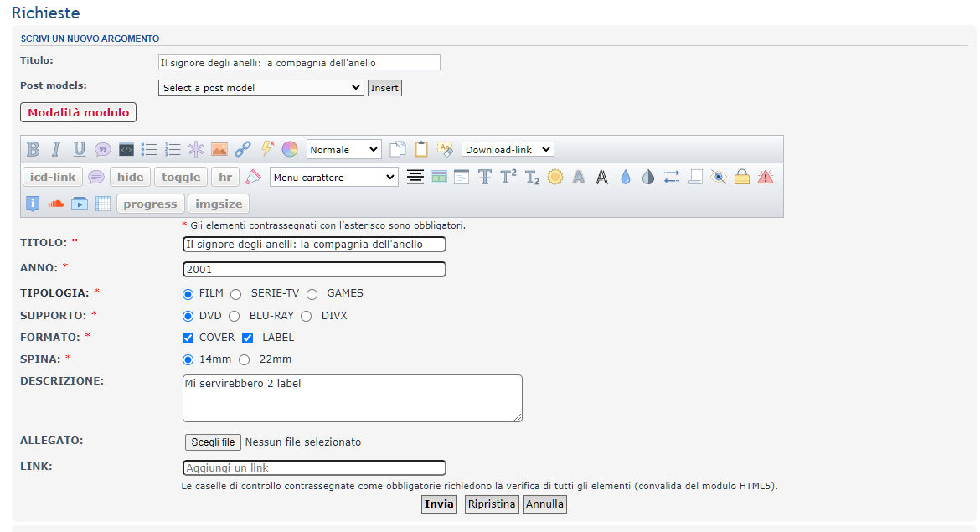The image size is (980, 532).
Task: Open the color wheel picker
Action: (290, 149)
